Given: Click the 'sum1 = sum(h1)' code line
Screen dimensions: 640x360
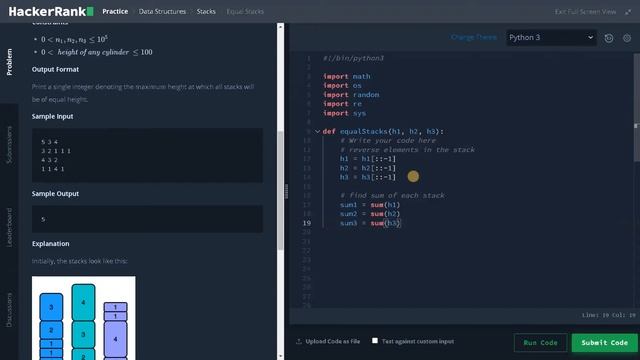Looking at the screenshot, I should point(370,205).
